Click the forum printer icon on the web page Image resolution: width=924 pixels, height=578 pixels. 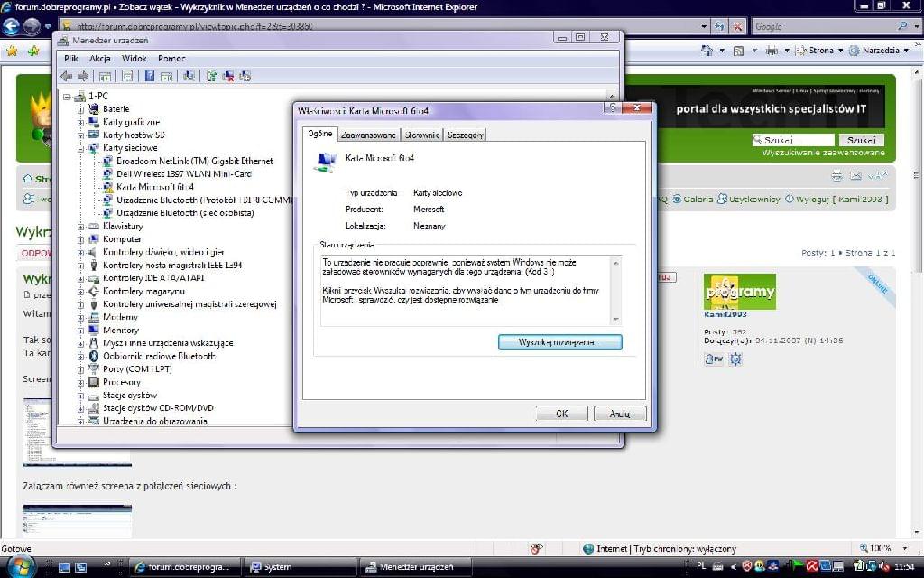pos(836,175)
